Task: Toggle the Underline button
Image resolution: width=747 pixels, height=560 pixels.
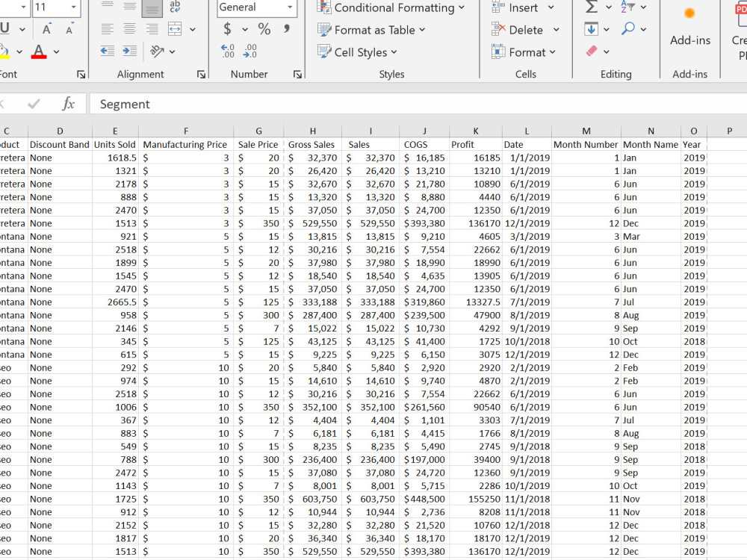Action: pyautogui.click(x=6, y=28)
